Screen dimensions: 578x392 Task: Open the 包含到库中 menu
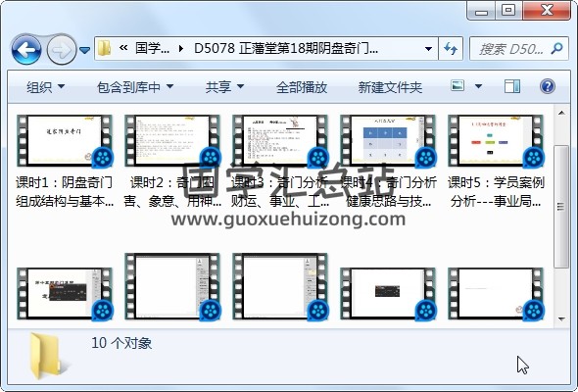134,87
